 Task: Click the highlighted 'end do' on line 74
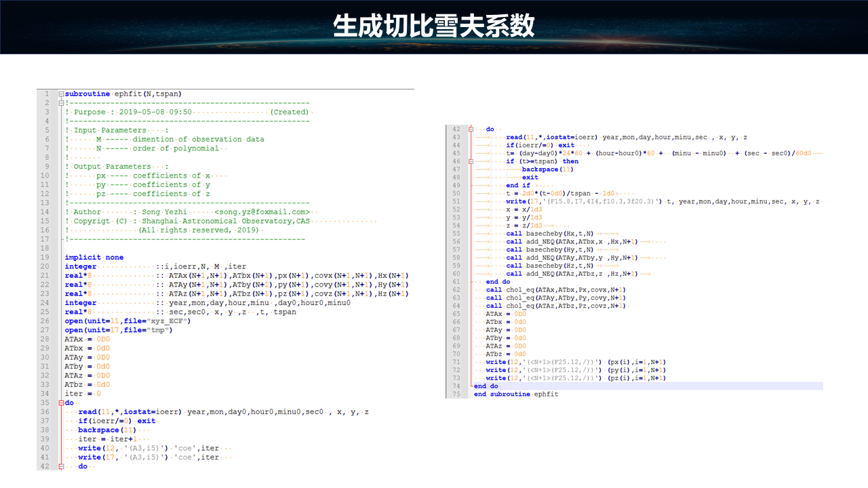pyautogui.click(x=486, y=386)
